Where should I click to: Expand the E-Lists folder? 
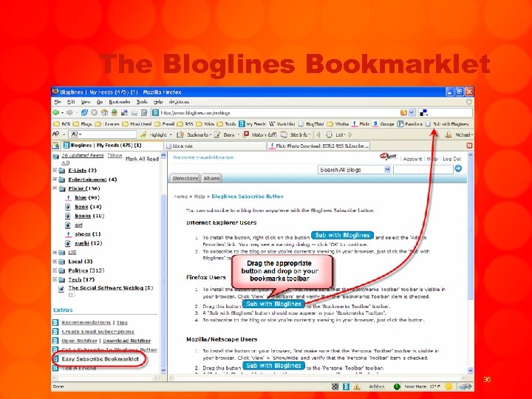(55, 170)
